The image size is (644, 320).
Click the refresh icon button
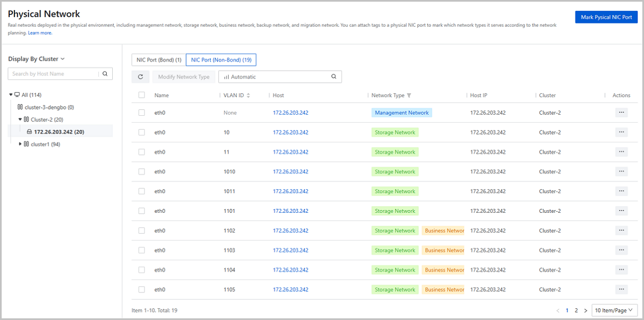[140, 77]
